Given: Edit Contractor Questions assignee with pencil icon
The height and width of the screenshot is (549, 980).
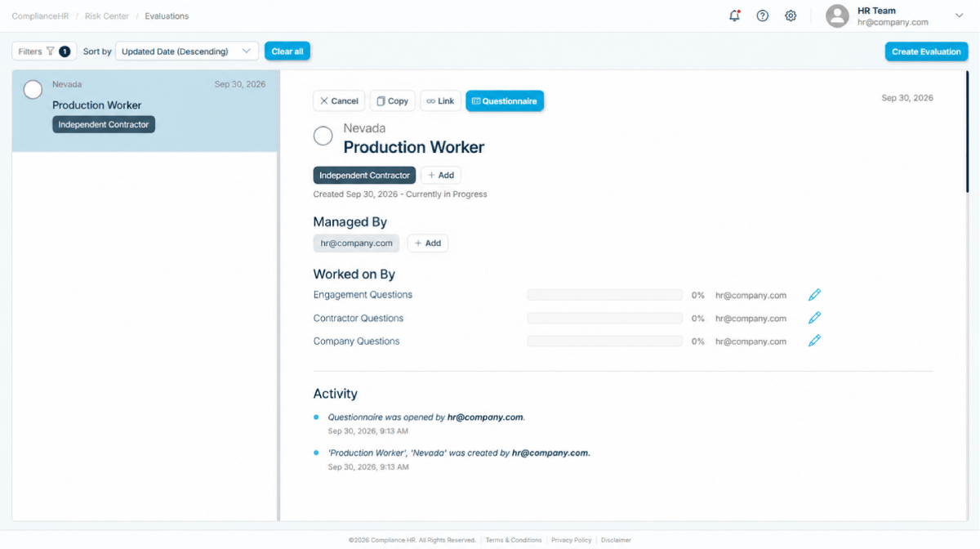Looking at the screenshot, I should point(814,318).
